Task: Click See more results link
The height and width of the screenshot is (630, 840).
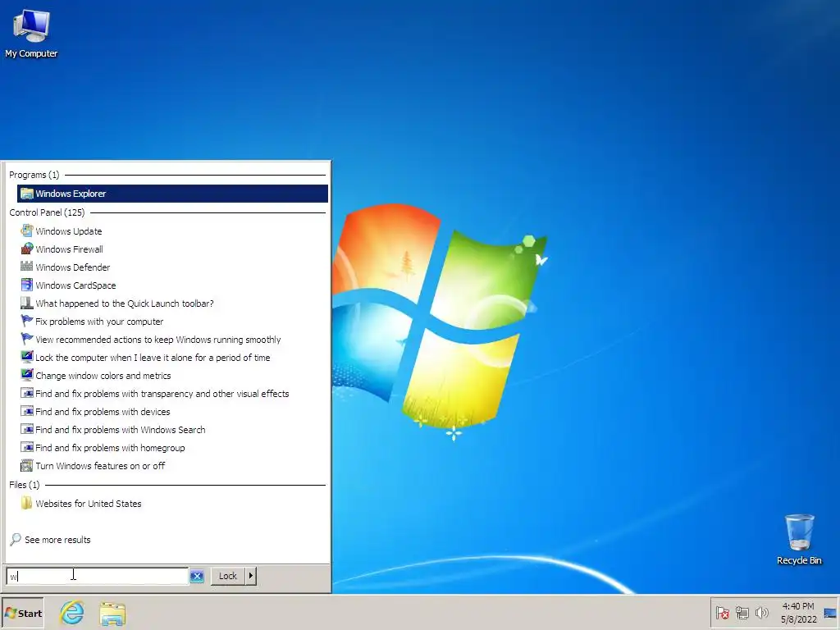Action: point(58,540)
